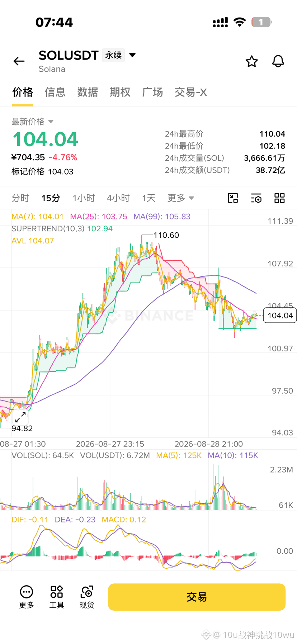Tap the SOLUSDT pair title

(x=69, y=55)
